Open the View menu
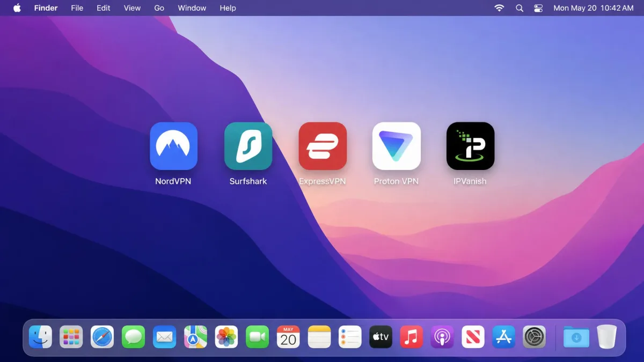644x362 pixels. pyautogui.click(x=132, y=8)
